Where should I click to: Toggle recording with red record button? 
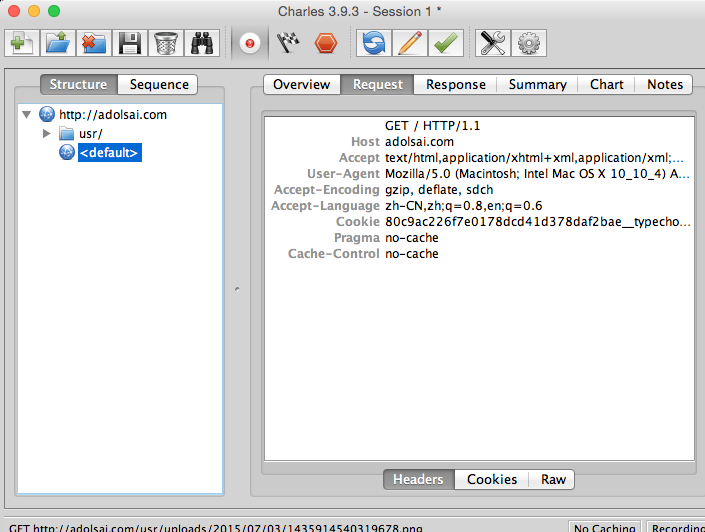pyautogui.click(x=250, y=43)
